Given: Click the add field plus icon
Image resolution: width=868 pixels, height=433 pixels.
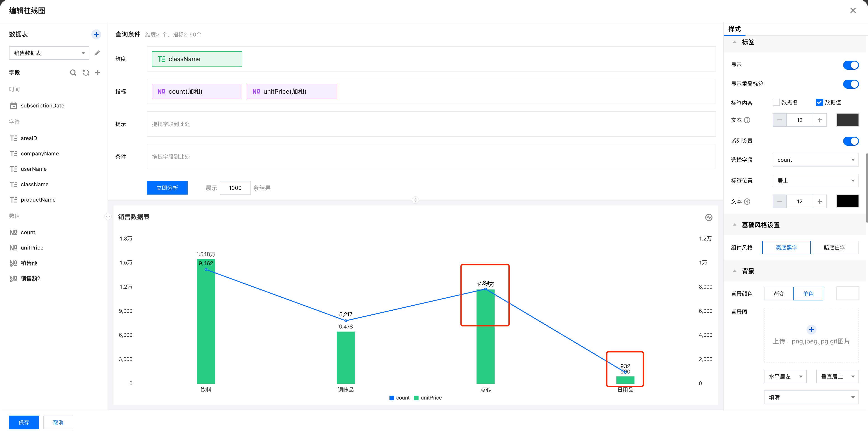Looking at the screenshot, I should tap(97, 72).
